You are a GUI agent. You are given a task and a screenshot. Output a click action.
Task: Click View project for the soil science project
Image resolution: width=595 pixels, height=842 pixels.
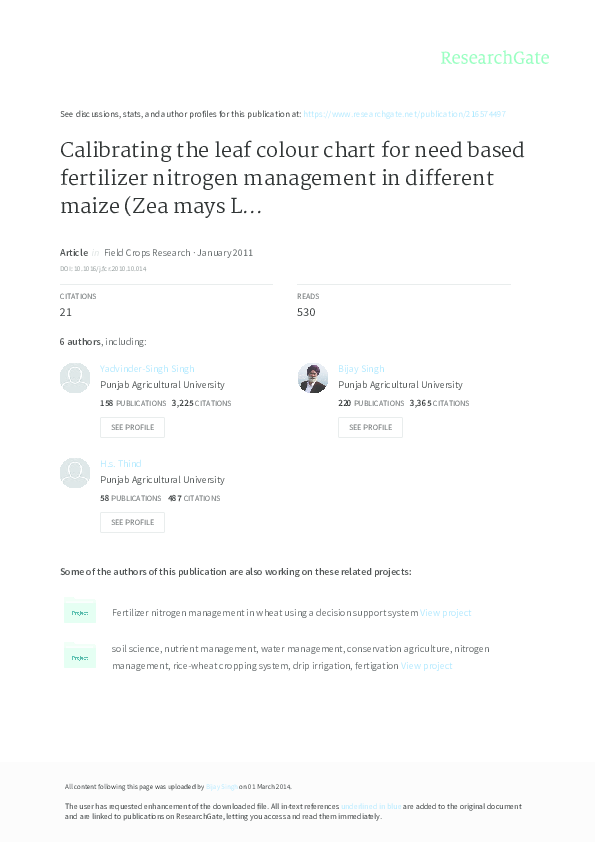point(424,663)
